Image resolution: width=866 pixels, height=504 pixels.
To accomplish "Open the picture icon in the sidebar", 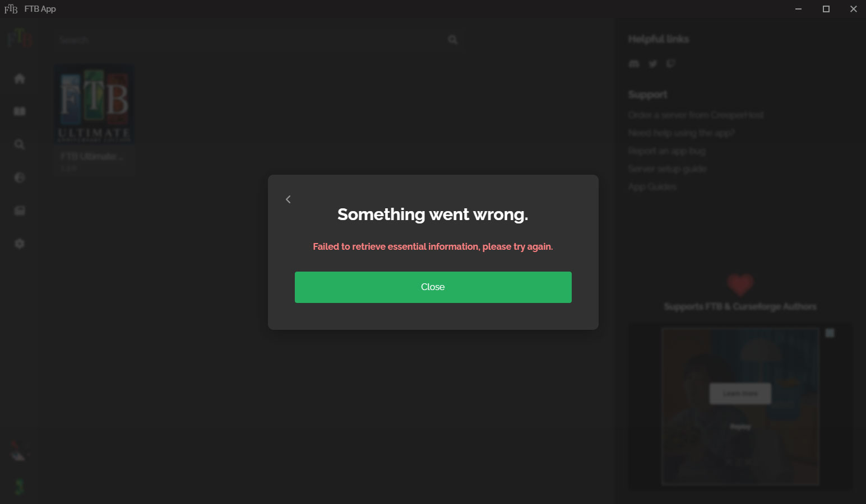I will click(20, 211).
